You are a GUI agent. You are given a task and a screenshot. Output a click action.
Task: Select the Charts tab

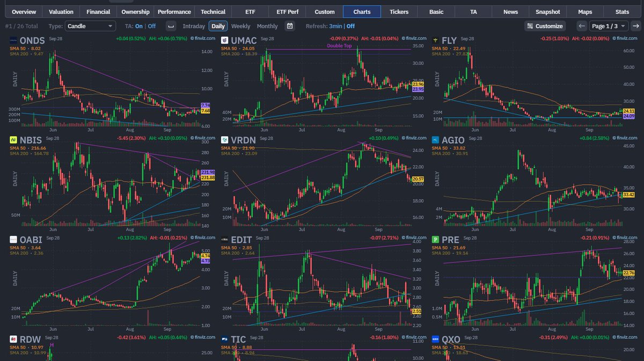tap(362, 12)
